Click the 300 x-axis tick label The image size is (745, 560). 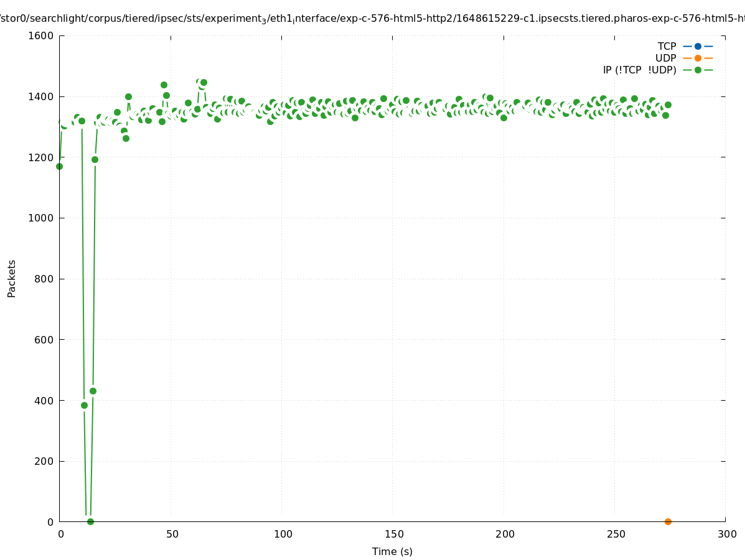tap(727, 534)
